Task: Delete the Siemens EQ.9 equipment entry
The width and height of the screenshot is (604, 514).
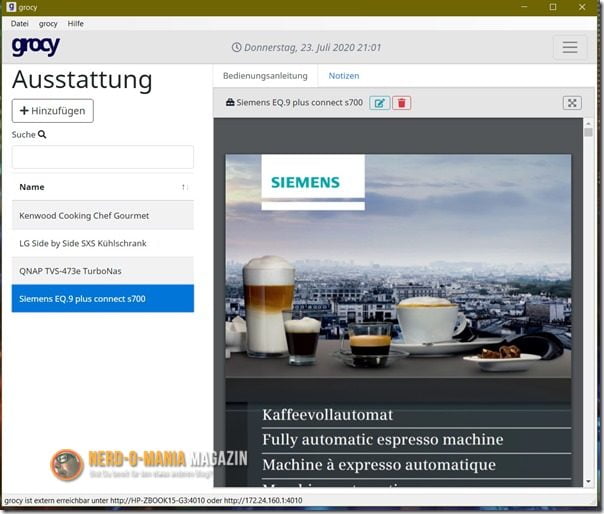Action: click(x=401, y=103)
